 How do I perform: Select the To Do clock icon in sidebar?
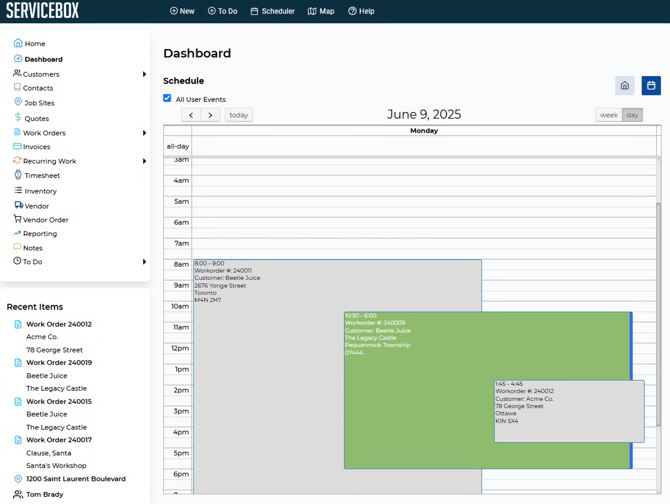coord(17,261)
